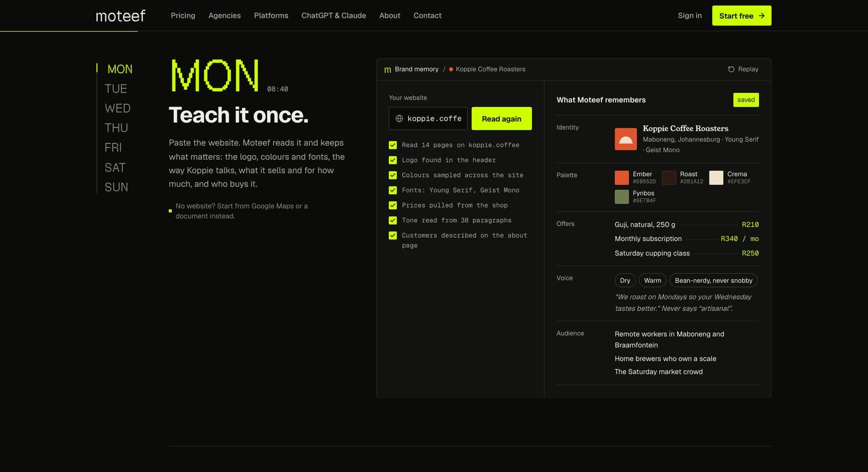
Task: Click the Koppie Coffee Roasters logo thumbnail
Action: (x=626, y=139)
